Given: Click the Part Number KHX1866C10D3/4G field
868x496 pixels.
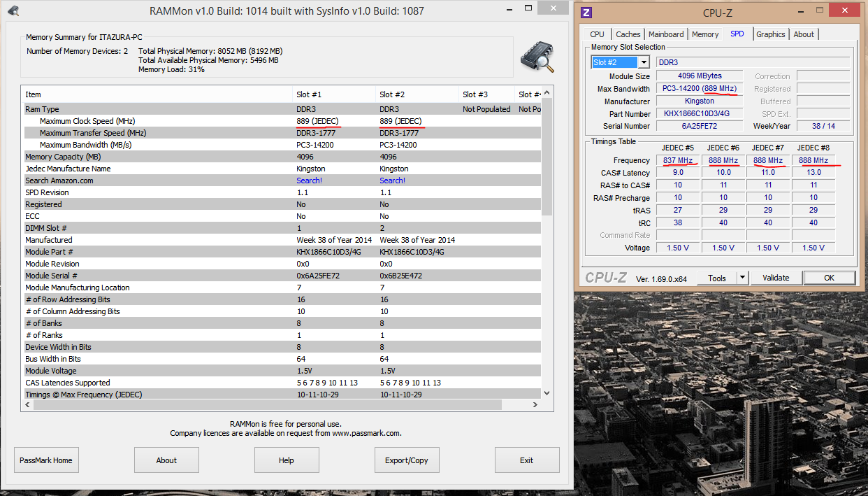Looking at the screenshot, I should (x=700, y=113).
